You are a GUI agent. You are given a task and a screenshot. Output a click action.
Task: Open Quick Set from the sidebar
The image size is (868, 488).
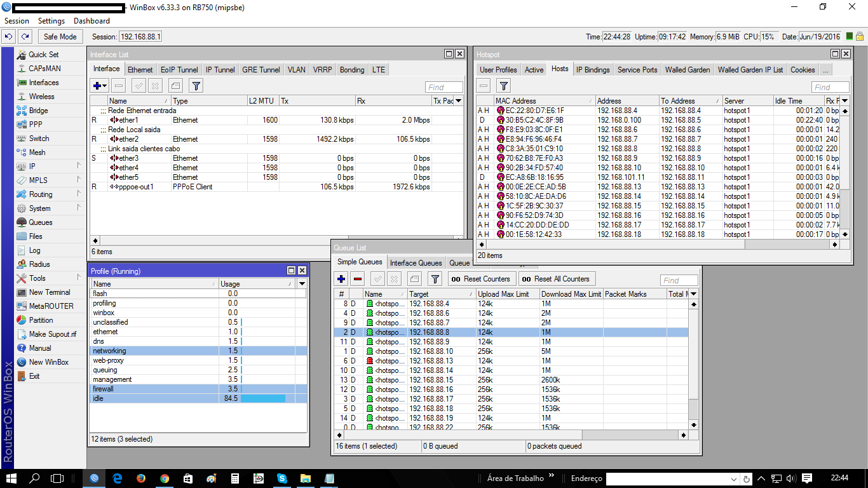pyautogui.click(x=43, y=55)
